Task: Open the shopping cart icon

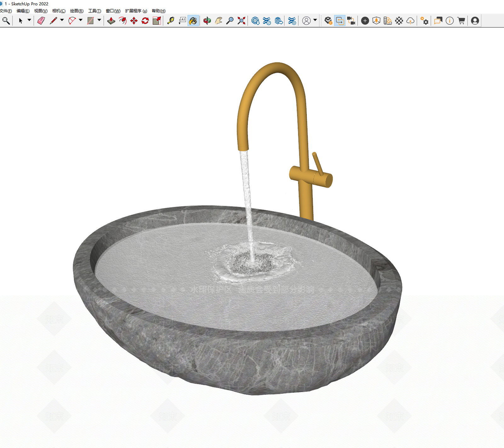Action: 461,21
